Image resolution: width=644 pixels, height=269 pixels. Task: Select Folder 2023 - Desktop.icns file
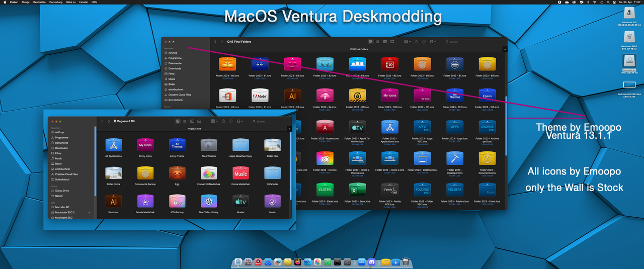click(x=422, y=158)
